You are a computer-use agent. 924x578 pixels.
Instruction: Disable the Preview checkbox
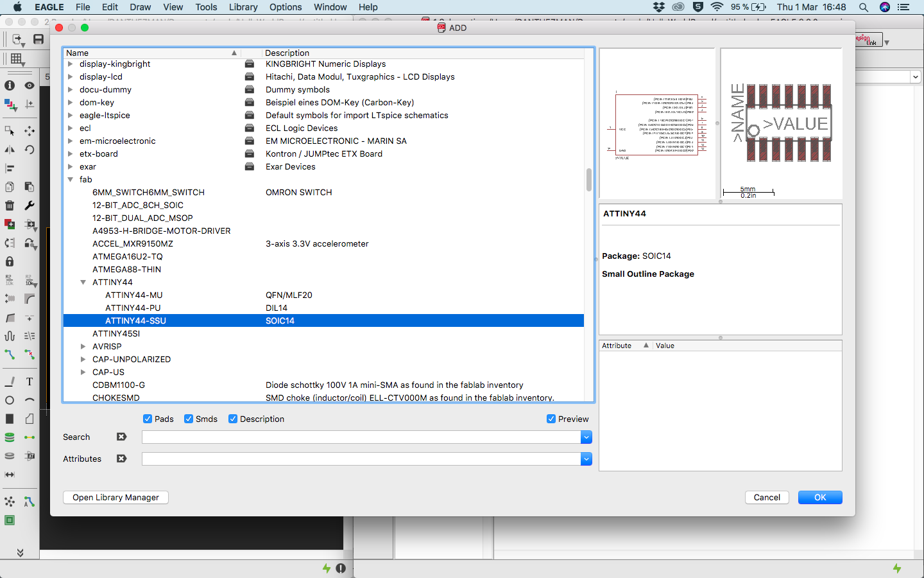click(x=551, y=419)
